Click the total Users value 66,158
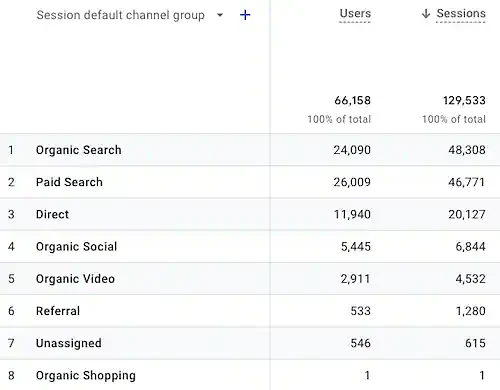 pyautogui.click(x=353, y=100)
